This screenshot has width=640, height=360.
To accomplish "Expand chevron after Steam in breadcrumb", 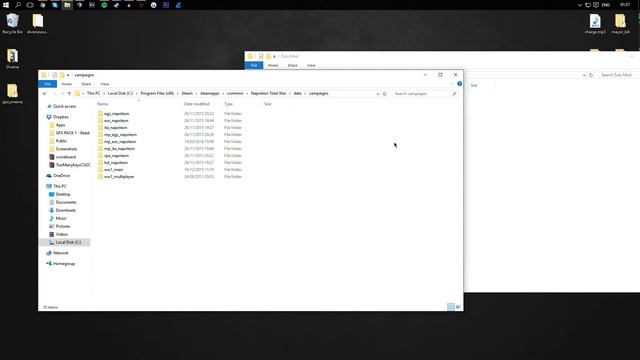I will point(196,93).
